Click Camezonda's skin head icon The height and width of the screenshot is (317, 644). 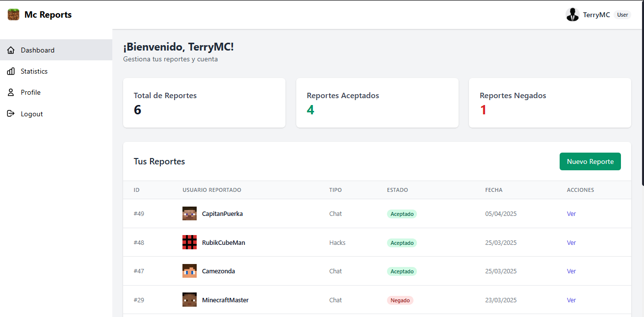click(189, 271)
